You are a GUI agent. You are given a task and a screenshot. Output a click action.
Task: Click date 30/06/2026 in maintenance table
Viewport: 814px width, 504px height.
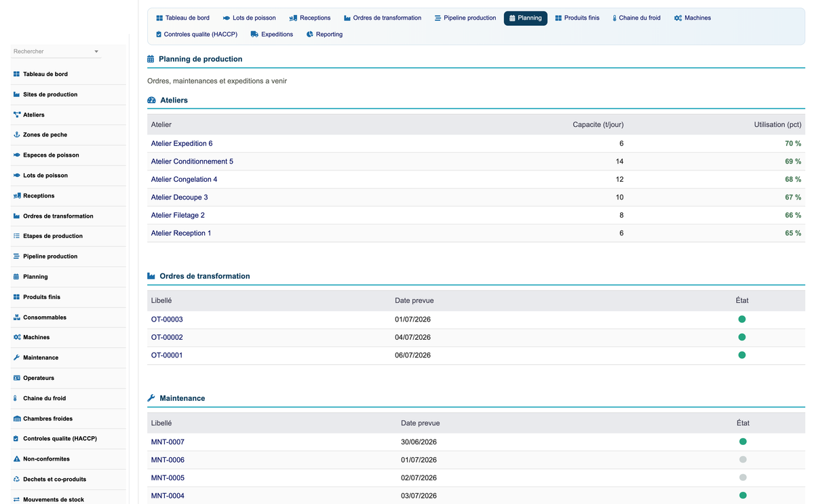point(419,442)
